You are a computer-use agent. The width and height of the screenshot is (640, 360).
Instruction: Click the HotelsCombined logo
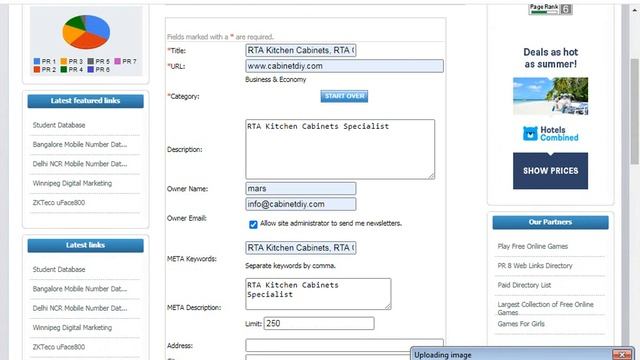pos(550,133)
